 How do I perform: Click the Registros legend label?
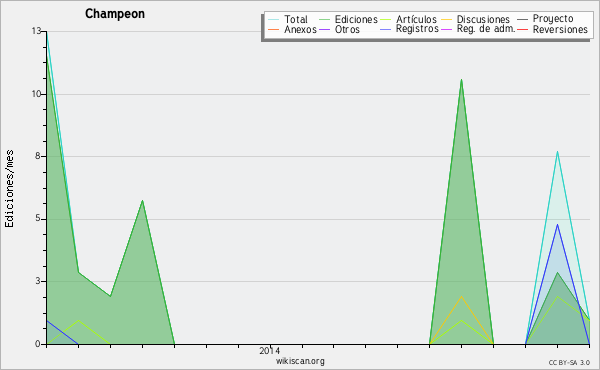(x=417, y=29)
